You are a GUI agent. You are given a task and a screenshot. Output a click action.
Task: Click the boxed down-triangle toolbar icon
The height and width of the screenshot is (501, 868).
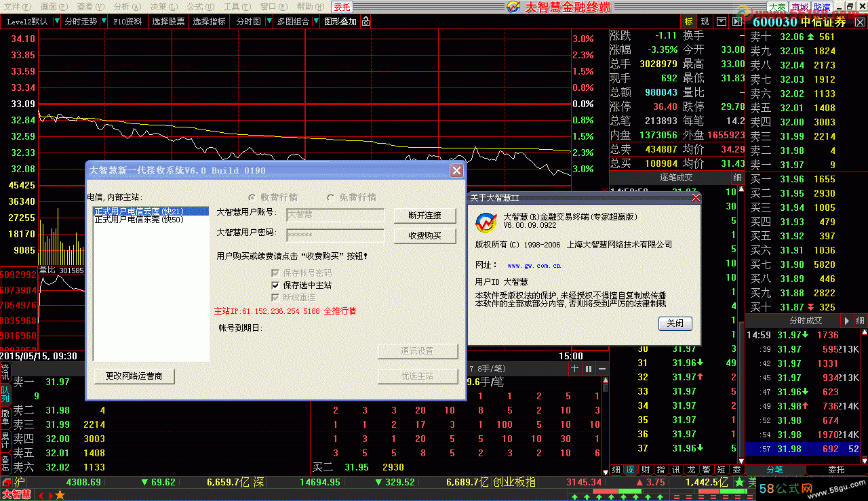click(722, 22)
